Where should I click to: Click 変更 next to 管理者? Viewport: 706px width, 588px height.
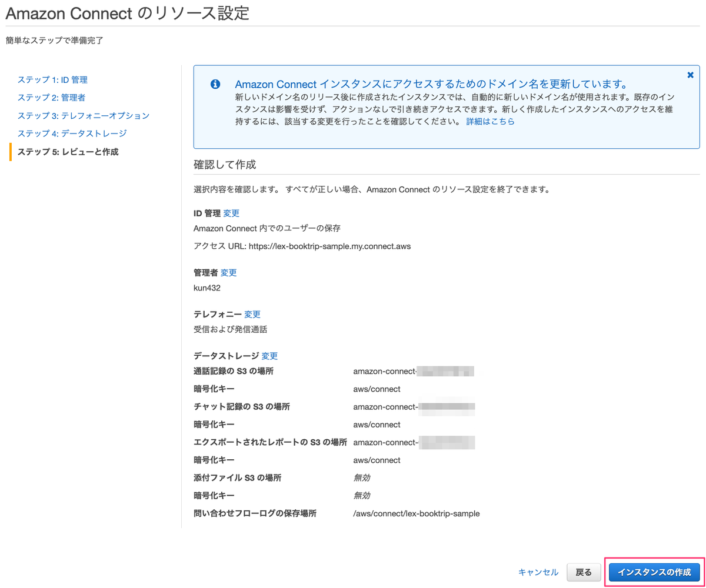228,273
